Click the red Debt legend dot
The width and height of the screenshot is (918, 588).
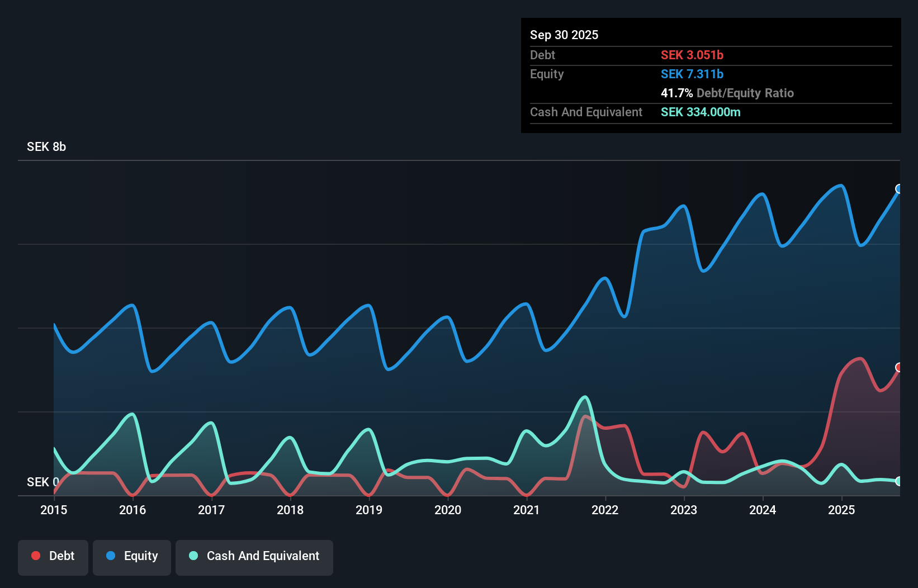coord(35,556)
